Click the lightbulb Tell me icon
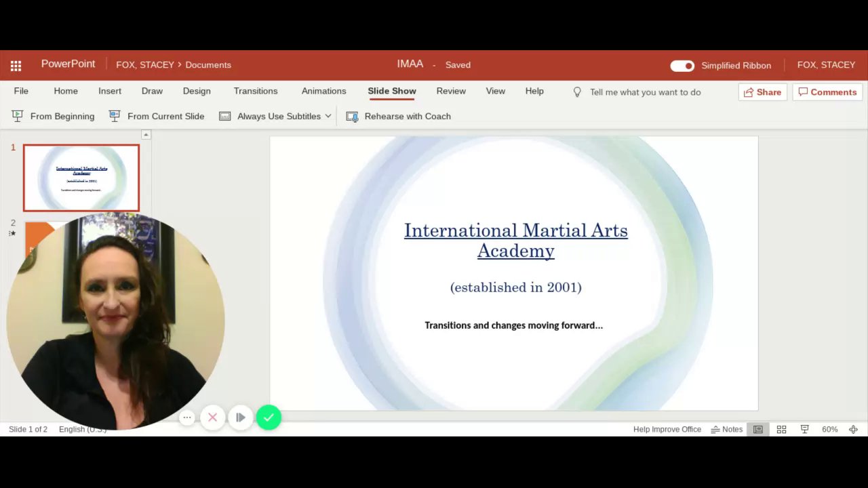The image size is (868, 488). [577, 92]
